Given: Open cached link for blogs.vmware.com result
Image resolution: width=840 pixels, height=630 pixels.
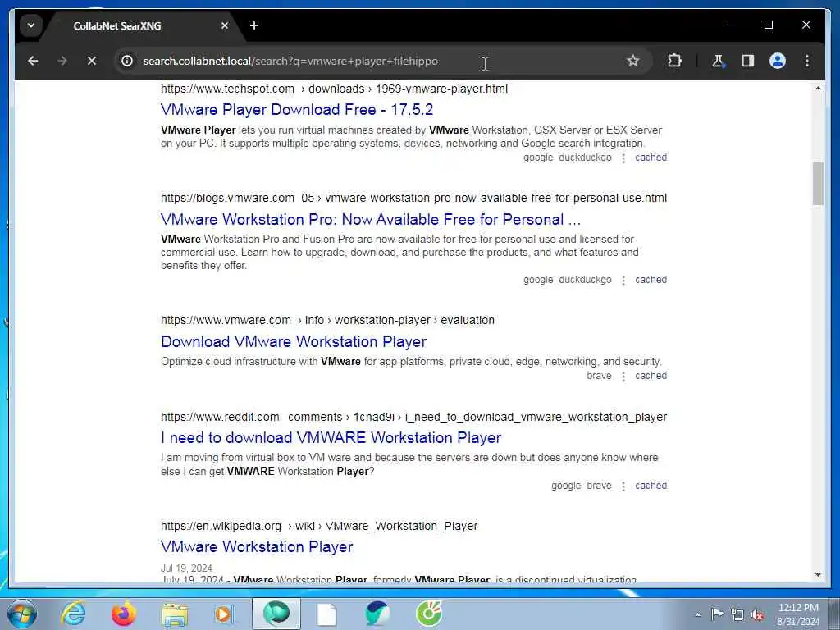Looking at the screenshot, I should pyautogui.click(x=651, y=280).
